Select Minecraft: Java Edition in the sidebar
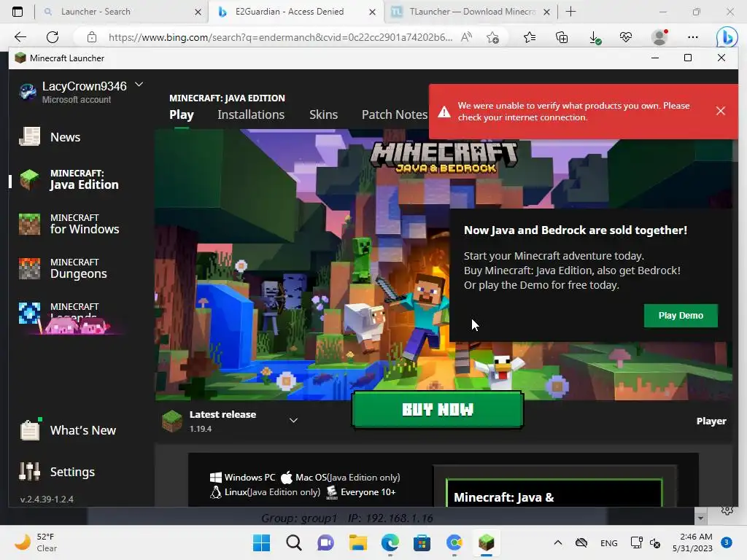This screenshot has height=560, width=747. [x=69, y=179]
